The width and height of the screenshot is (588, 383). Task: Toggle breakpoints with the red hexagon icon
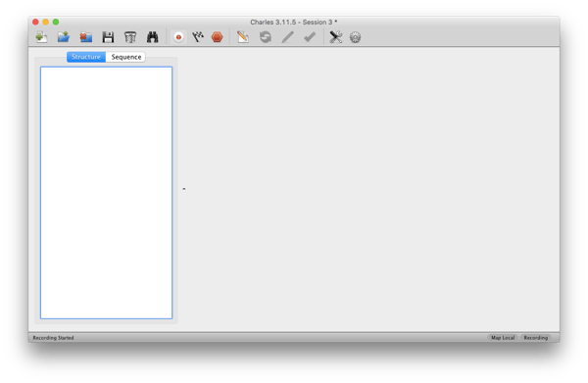(218, 37)
